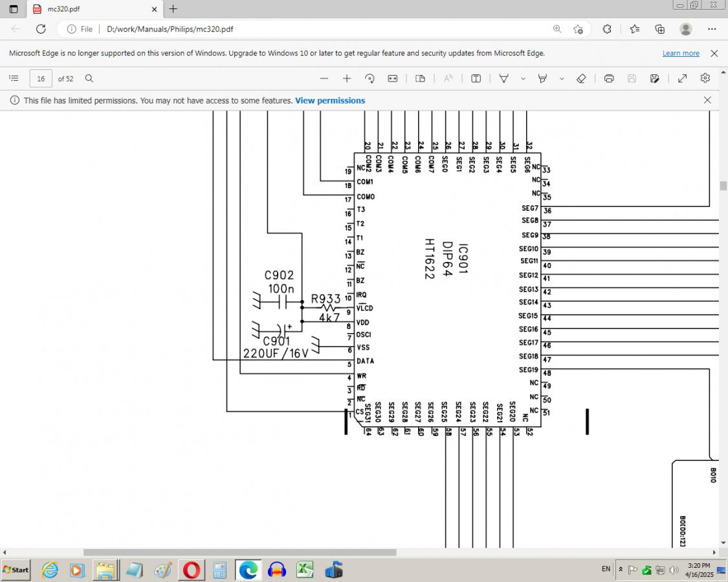Edit the page number field

click(x=41, y=79)
